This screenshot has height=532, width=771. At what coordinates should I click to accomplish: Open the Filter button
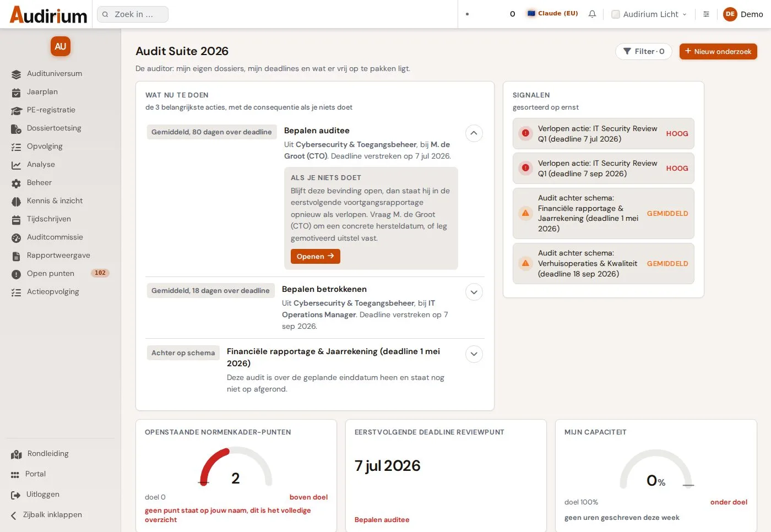[644, 51]
